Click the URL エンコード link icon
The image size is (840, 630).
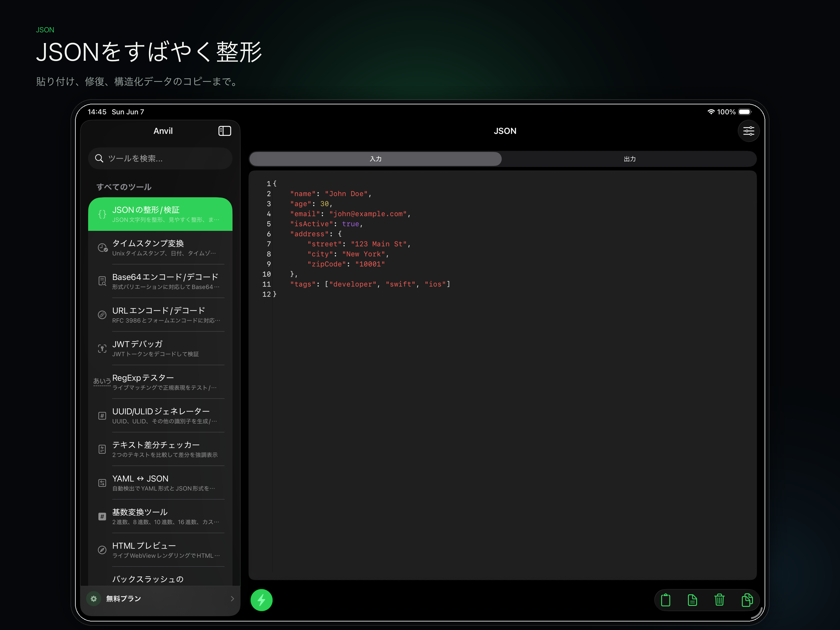tap(102, 315)
